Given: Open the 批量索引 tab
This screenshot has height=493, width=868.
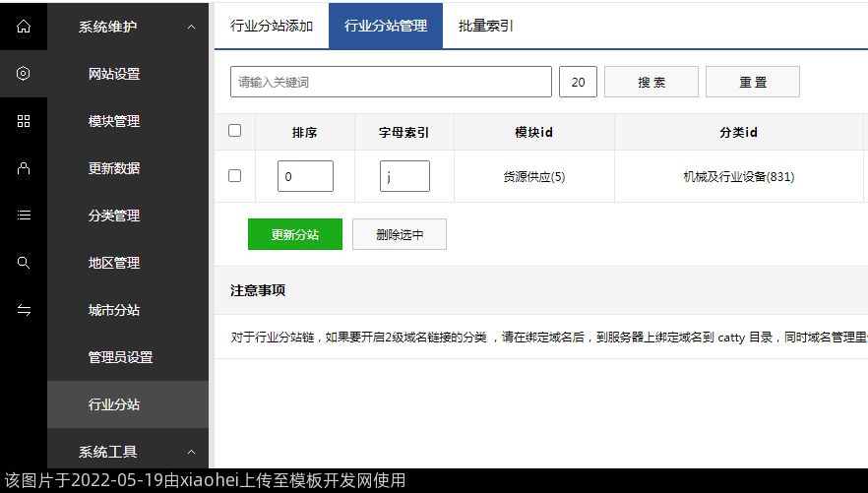Looking at the screenshot, I should [x=485, y=27].
